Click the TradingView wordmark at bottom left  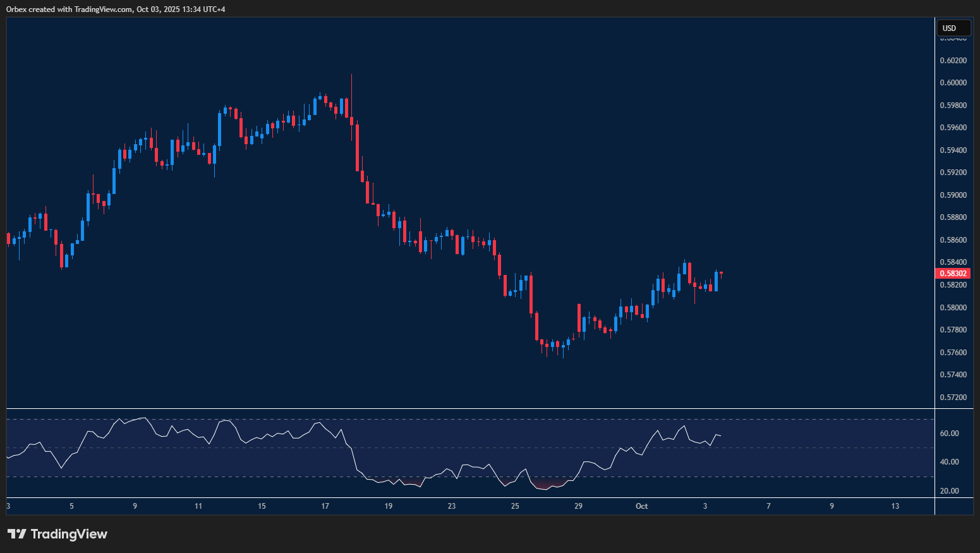tap(69, 534)
